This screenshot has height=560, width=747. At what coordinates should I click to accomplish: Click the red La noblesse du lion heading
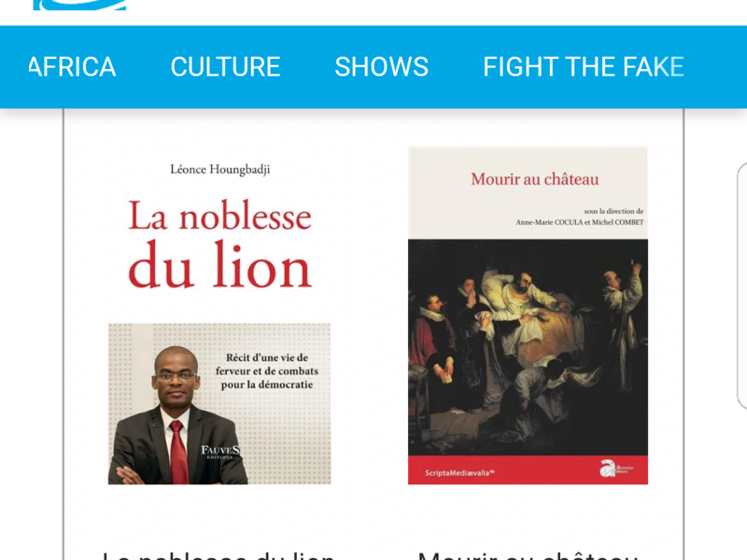click(x=219, y=244)
